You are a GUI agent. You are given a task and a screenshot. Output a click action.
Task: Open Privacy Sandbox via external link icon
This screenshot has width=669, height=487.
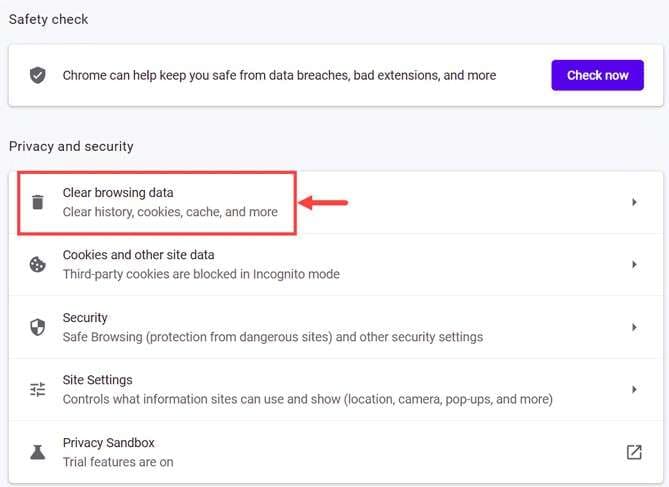[x=634, y=452]
